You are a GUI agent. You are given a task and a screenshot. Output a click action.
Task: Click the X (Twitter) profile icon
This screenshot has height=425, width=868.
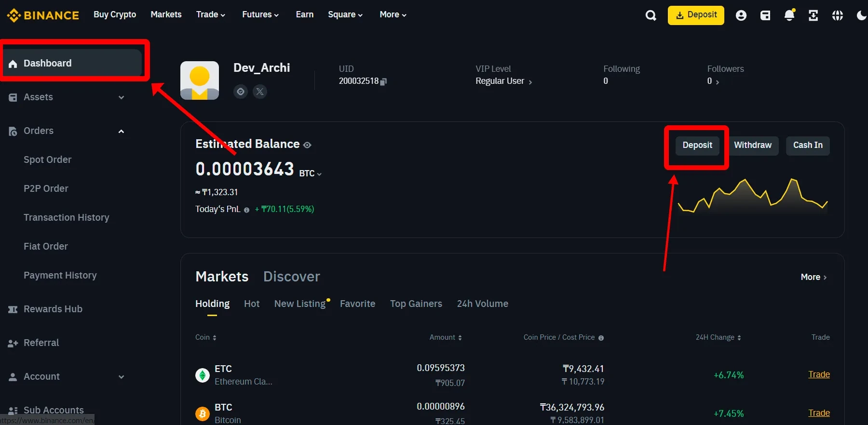click(x=260, y=92)
